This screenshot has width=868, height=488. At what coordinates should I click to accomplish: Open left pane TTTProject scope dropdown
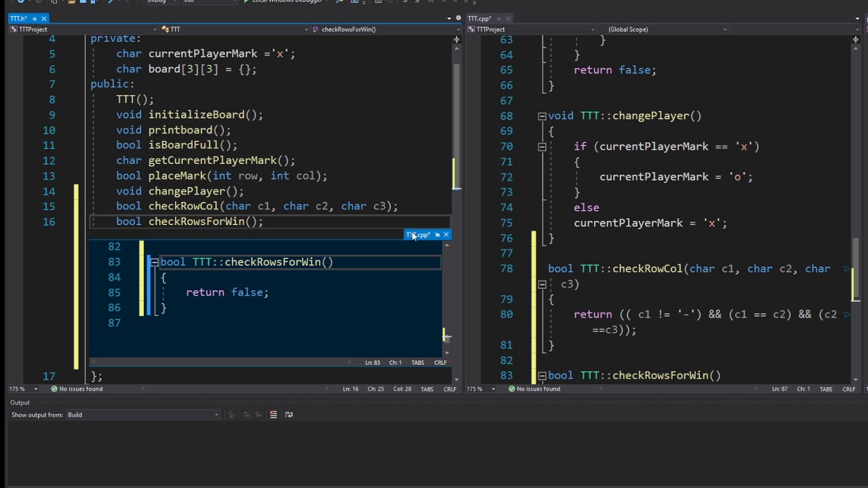tap(85, 29)
